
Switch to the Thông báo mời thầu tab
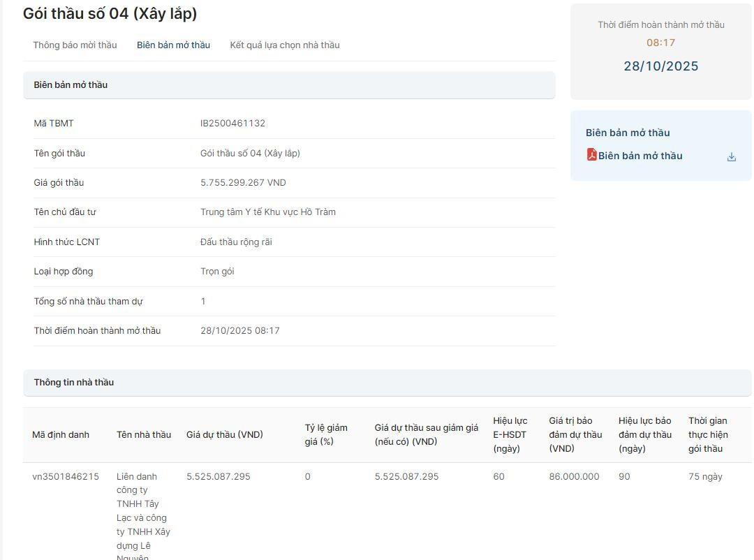tap(75, 45)
